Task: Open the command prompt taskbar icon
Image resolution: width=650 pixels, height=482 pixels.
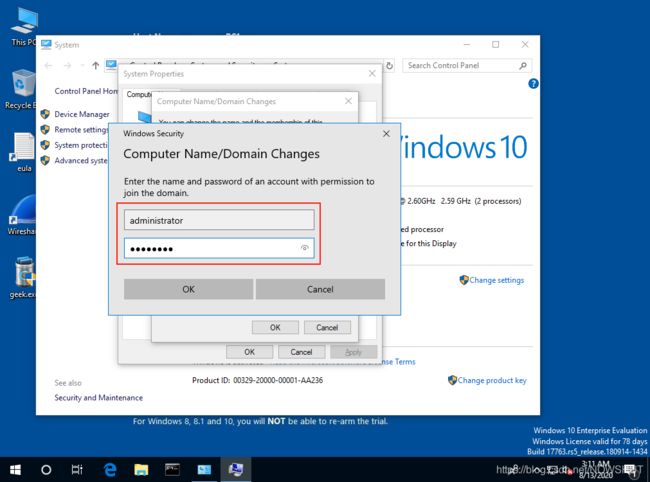Action: coord(172,470)
